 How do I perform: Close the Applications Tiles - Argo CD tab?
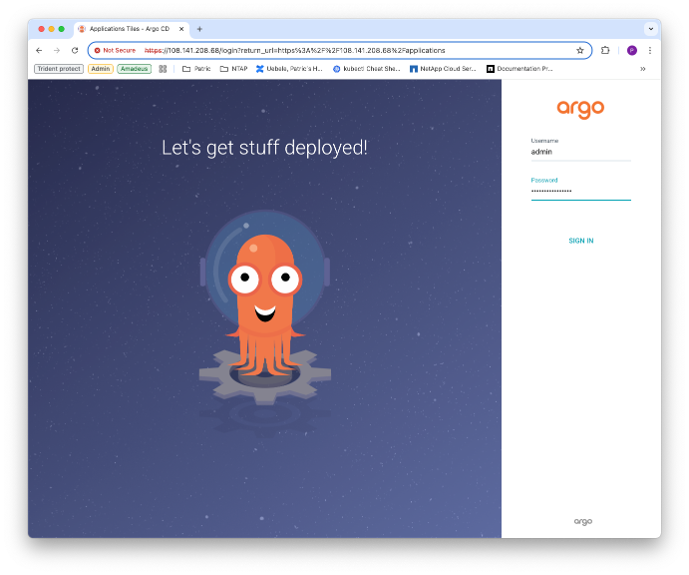(181, 29)
